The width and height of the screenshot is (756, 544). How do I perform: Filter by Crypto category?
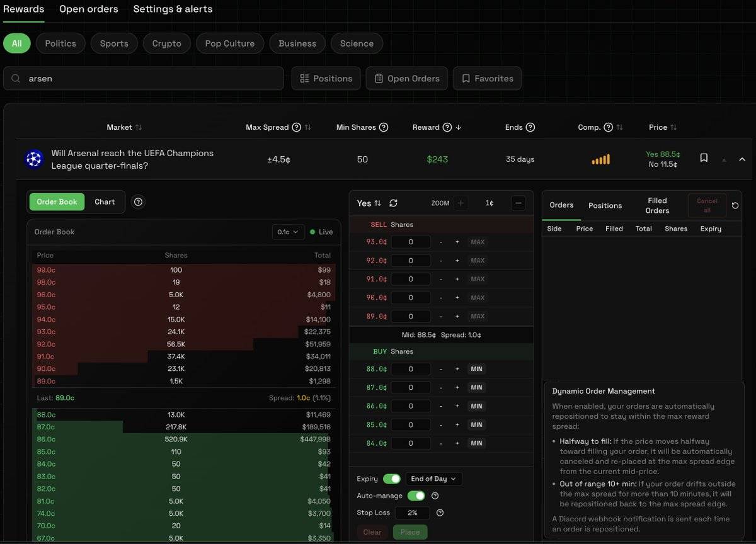[x=166, y=43]
